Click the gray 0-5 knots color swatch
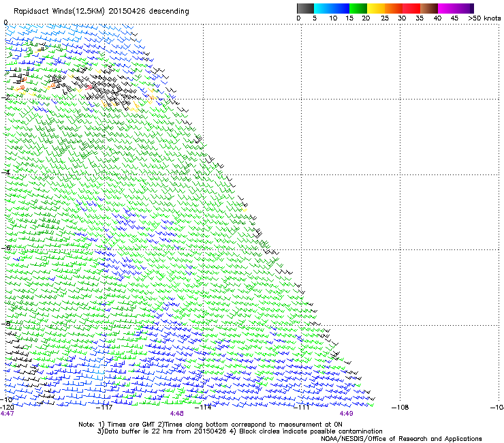504x443 pixels. (305, 8)
